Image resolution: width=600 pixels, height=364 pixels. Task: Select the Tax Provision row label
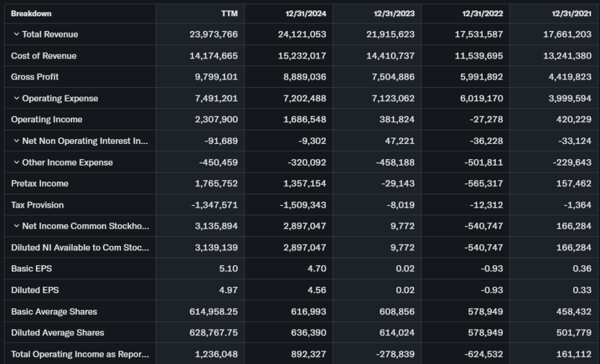click(37, 205)
